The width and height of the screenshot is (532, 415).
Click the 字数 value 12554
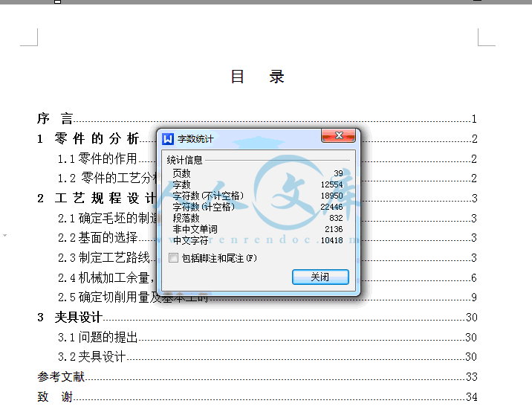(x=332, y=184)
